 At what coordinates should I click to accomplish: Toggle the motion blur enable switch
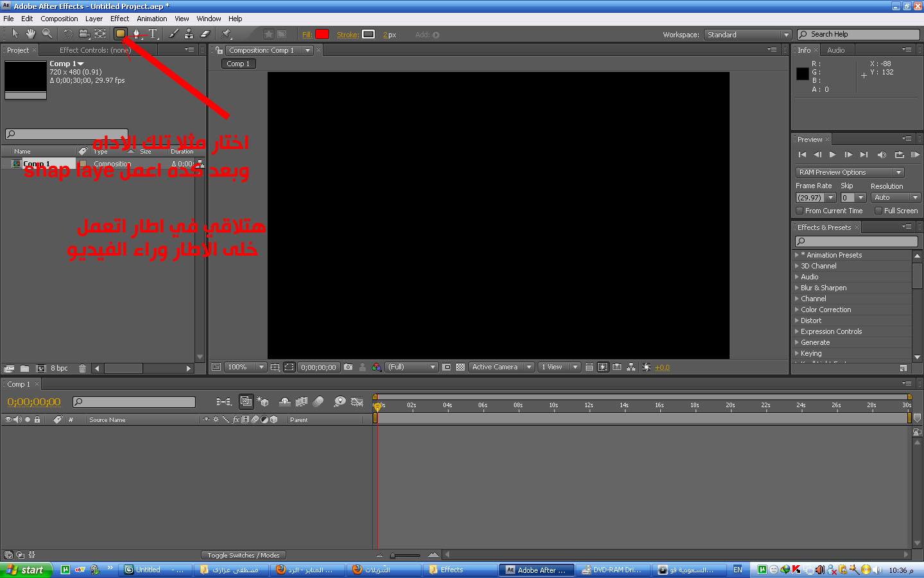tap(318, 401)
